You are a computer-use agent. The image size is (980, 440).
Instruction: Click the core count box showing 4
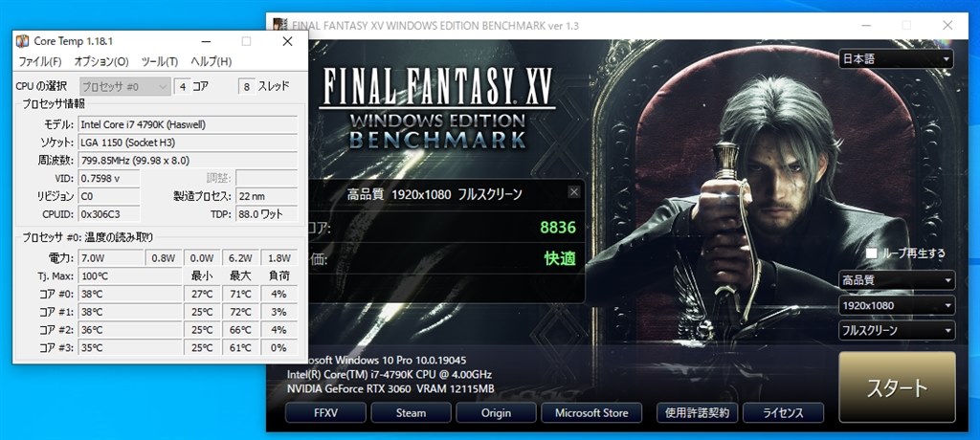coord(181,86)
